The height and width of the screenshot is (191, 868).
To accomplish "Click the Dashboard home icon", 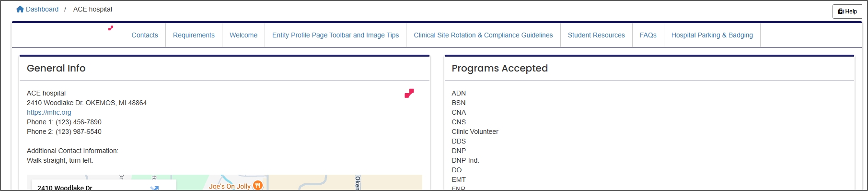I will point(20,9).
